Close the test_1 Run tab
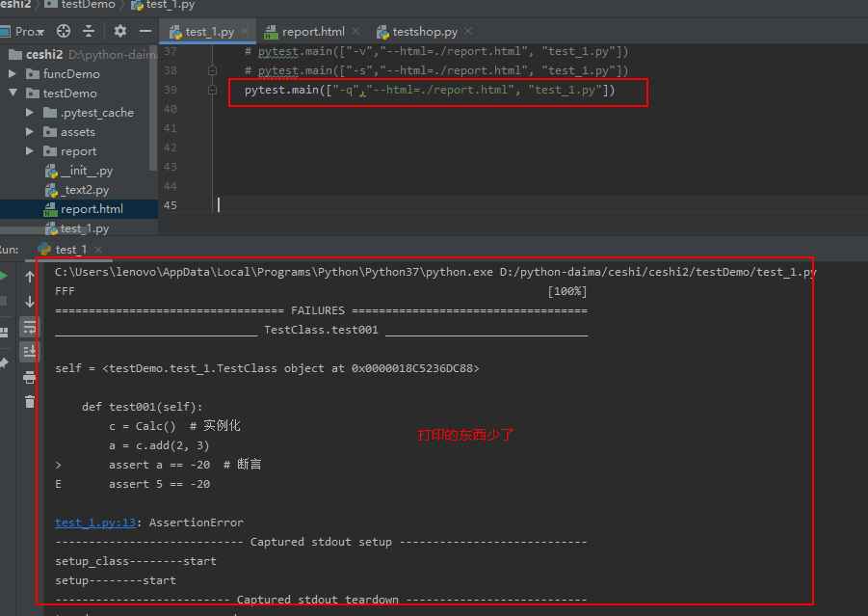This screenshot has height=616, width=868. (x=98, y=250)
